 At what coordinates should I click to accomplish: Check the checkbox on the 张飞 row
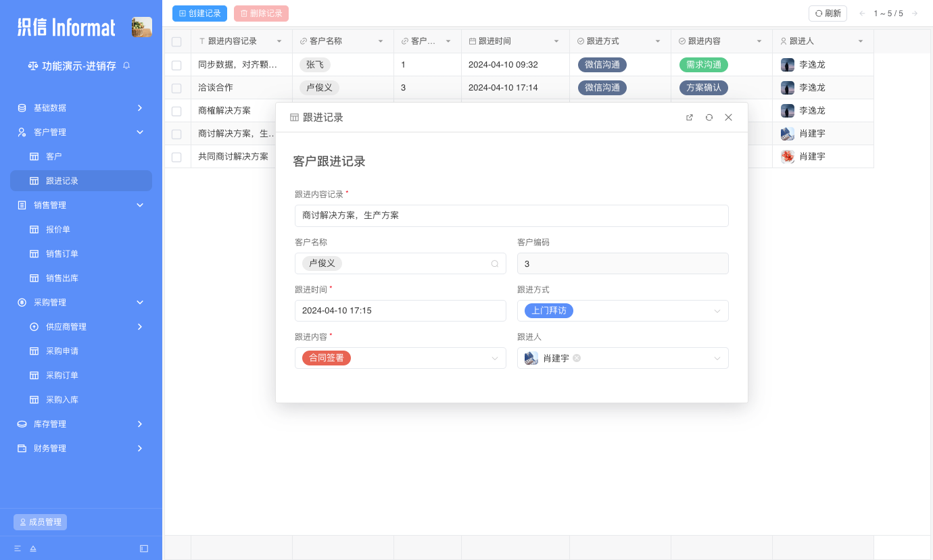click(x=177, y=64)
